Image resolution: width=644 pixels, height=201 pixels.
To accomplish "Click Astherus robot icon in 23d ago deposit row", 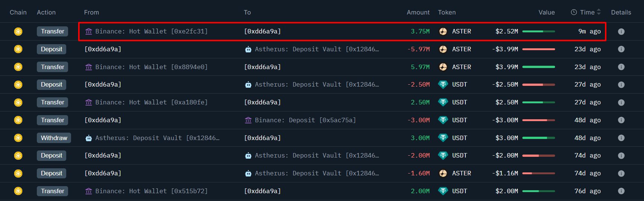I will click(x=248, y=49).
